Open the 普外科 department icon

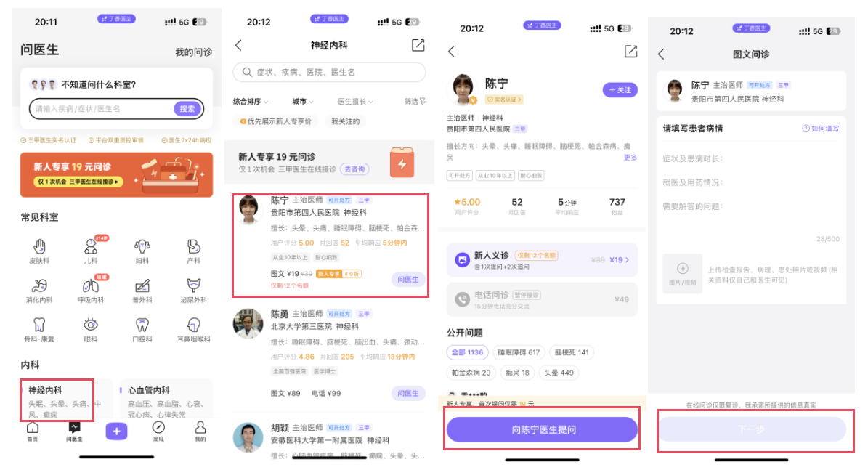pos(142,285)
